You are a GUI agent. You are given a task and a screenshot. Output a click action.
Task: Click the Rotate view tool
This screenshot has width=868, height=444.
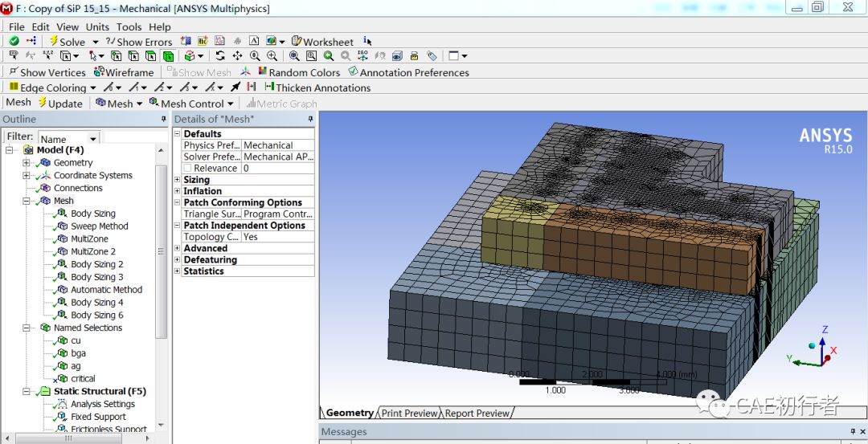(x=220, y=56)
